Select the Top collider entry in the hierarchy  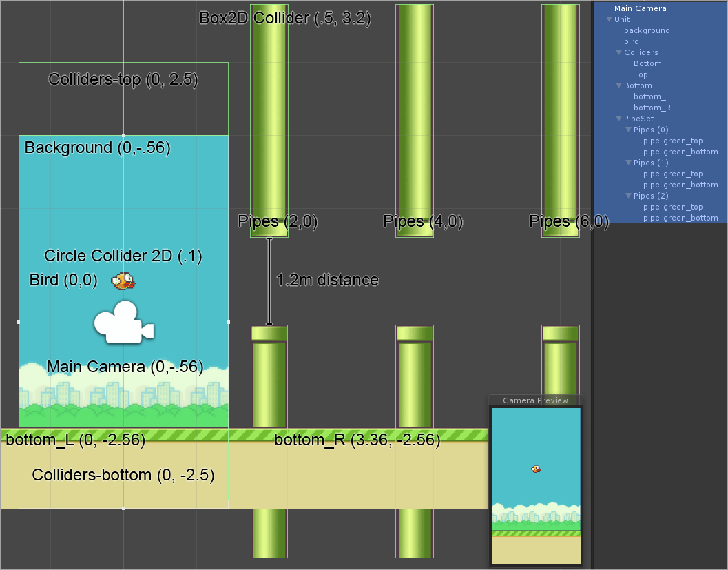(x=641, y=74)
